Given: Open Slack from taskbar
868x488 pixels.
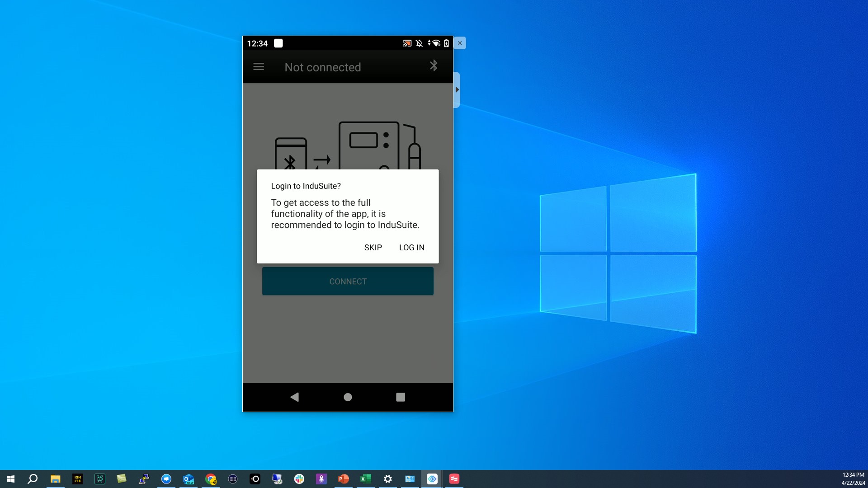Looking at the screenshot, I should pos(299,479).
